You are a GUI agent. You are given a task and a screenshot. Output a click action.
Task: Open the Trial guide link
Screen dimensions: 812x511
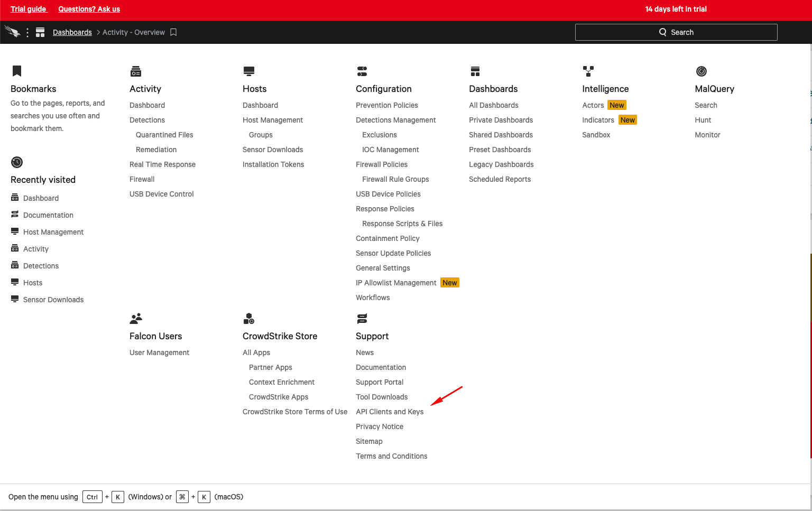click(x=29, y=9)
